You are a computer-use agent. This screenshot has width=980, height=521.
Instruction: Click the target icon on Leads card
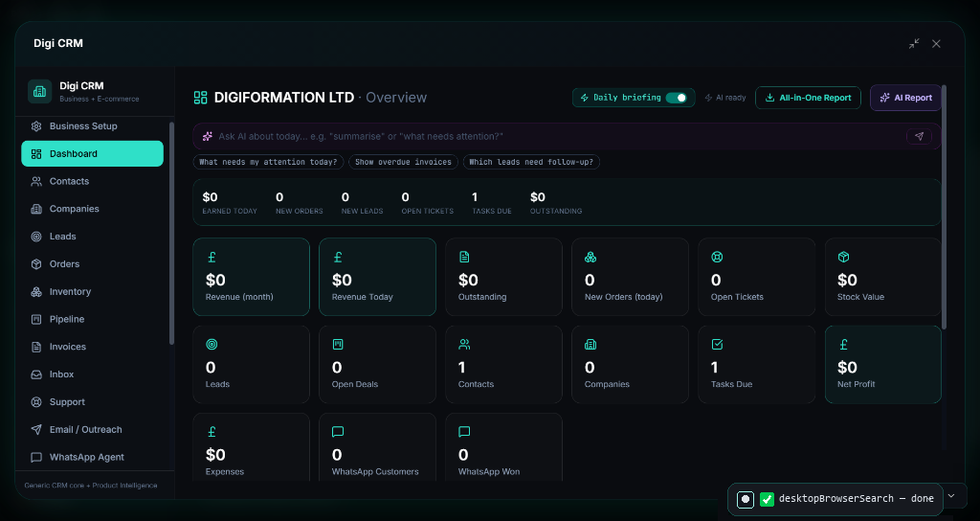[212, 344]
